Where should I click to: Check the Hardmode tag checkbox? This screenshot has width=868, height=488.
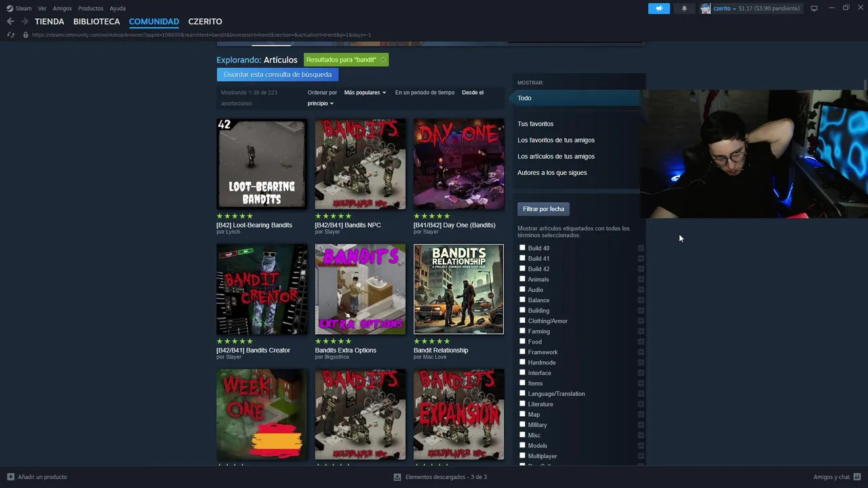tap(522, 362)
